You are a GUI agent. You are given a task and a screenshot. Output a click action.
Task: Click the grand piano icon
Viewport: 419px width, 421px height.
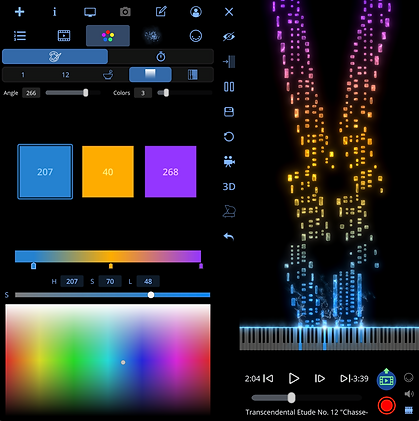(229, 211)
